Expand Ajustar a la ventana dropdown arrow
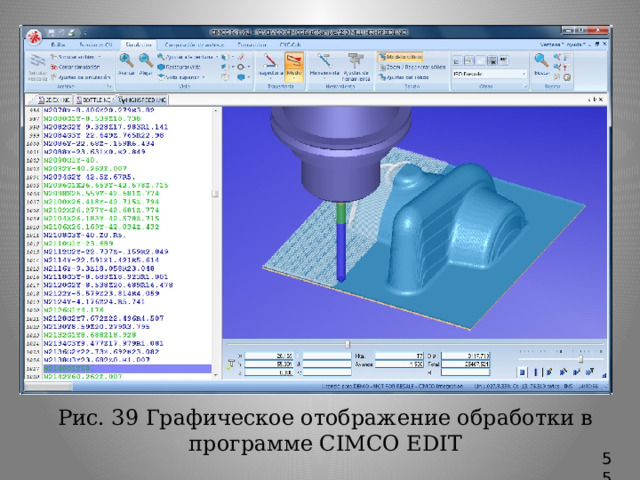 click(217, 57)
